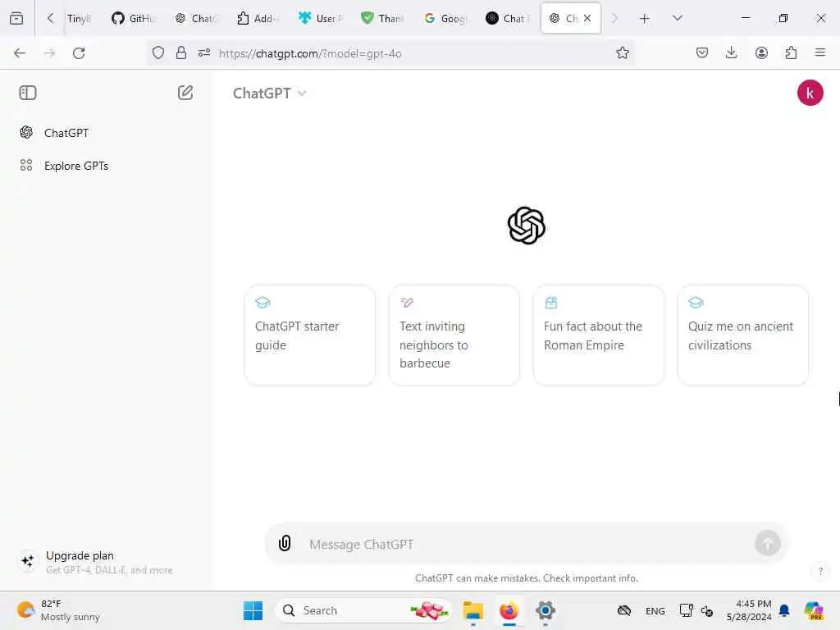Click the chatgpt.com URL address field
Viewport: 840px width, 630px height.
[x=413, y=53]
